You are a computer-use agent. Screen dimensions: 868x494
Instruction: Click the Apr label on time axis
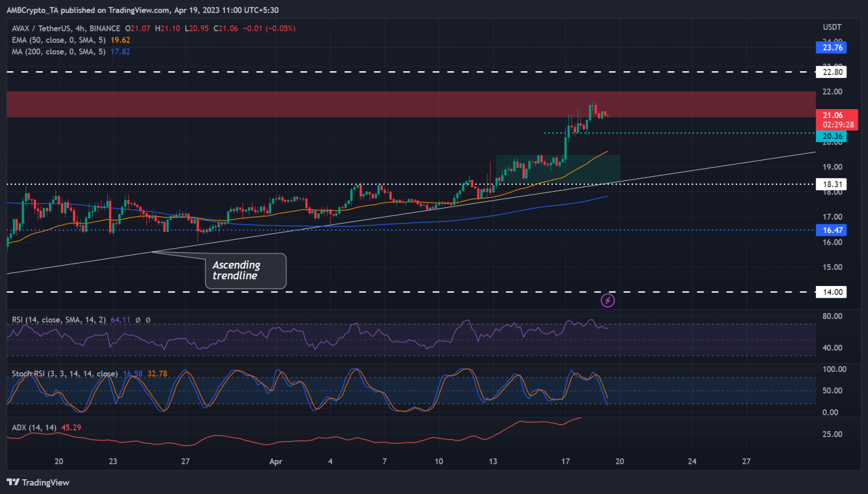276,461
